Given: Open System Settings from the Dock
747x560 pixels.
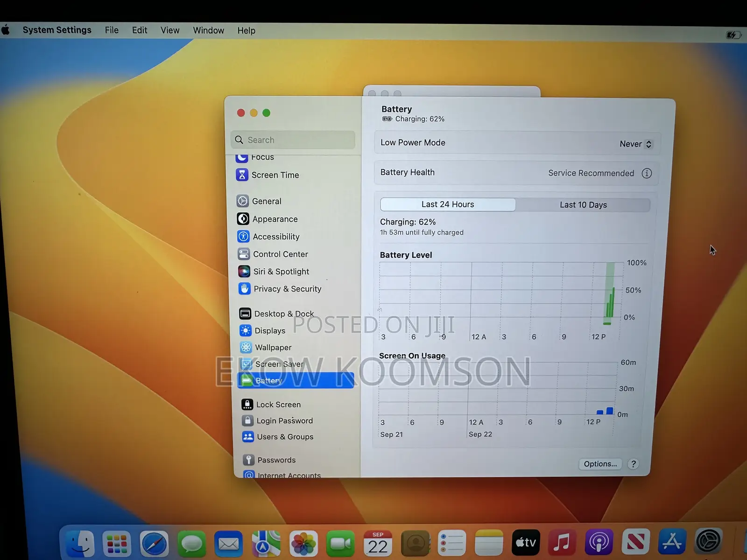Looking at the screenshot, I should tap(709, 541).
